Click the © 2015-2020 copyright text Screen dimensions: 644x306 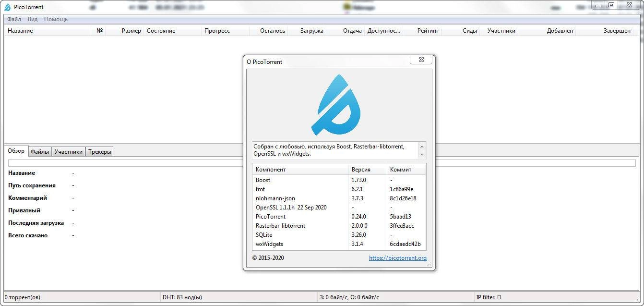coord(268,258)
